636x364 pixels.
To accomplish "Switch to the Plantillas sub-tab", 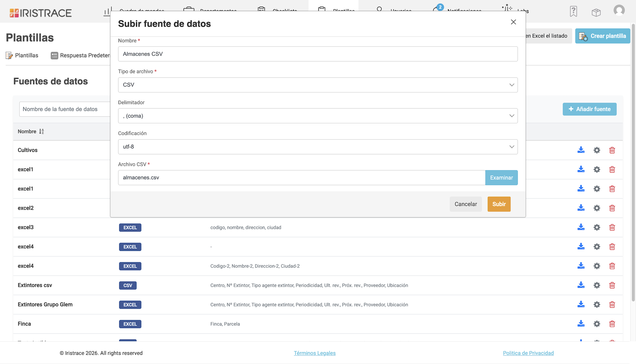I will click(x=22, y=55).
